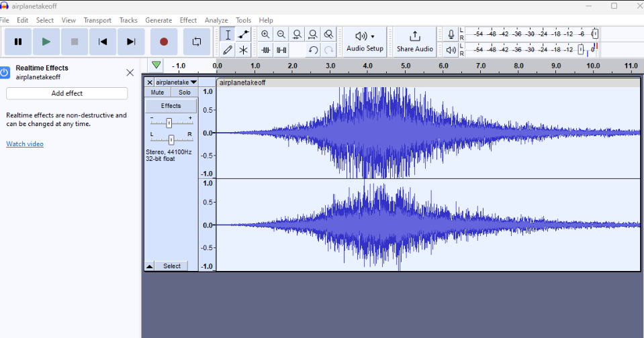Open the Analyze menu
644x338 pixels.
(x=216, y=20)
